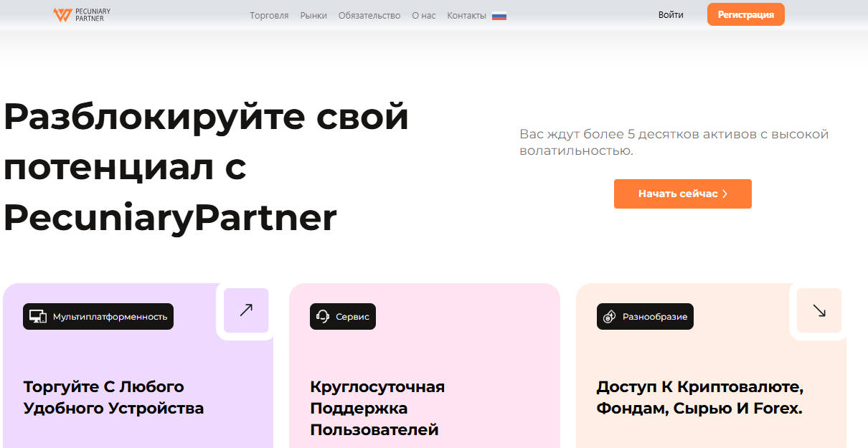The width and height of the screenshot is (868, 448).
Task: Open the Обязательство page
Action: (x=369, y=15)
